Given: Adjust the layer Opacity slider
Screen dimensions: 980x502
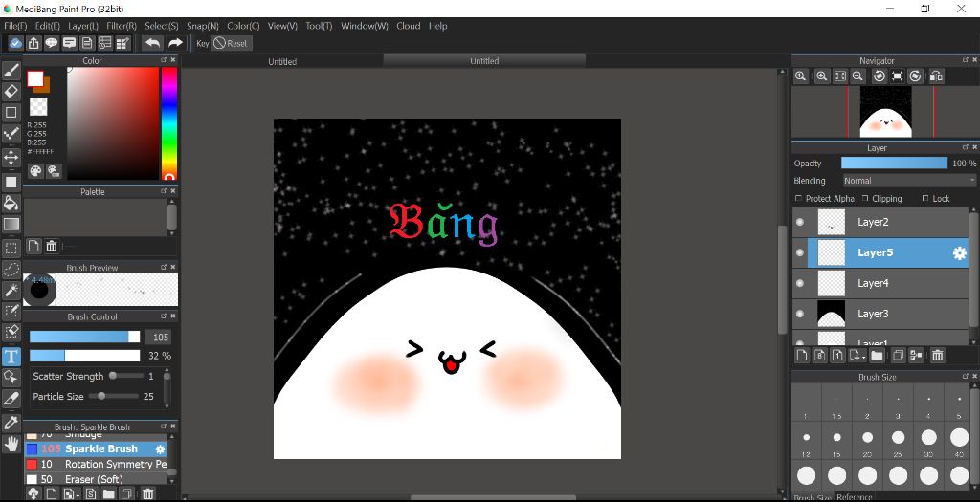Looking at the screenshot, I should (894, 163).
